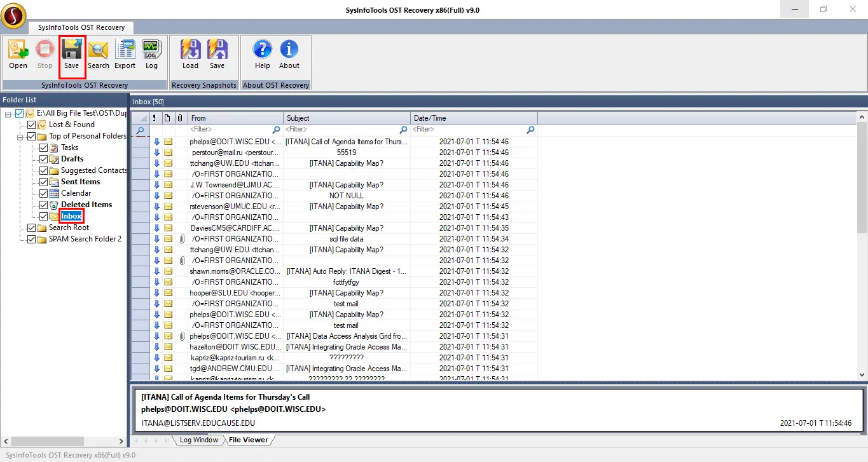Collapse the root E:\ file tree node
868x462 pixels.
(x=8, y=114)
